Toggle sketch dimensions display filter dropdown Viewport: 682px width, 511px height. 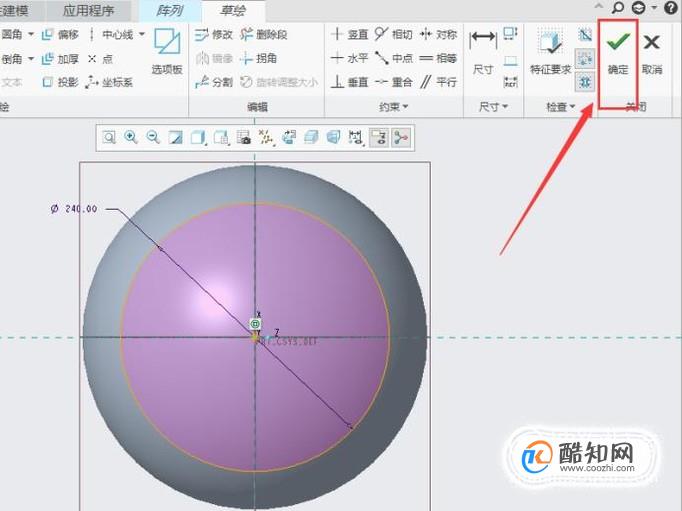[356, 138]
